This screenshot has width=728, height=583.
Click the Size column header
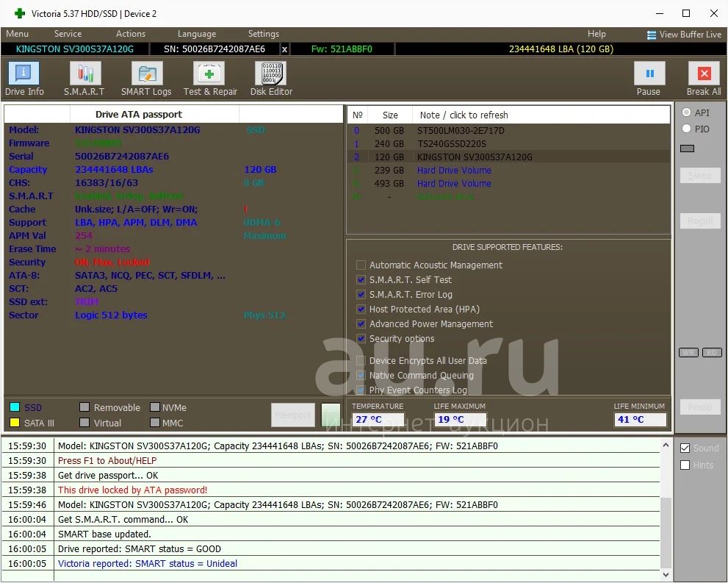pyautogui.click(x=390, y=115)
